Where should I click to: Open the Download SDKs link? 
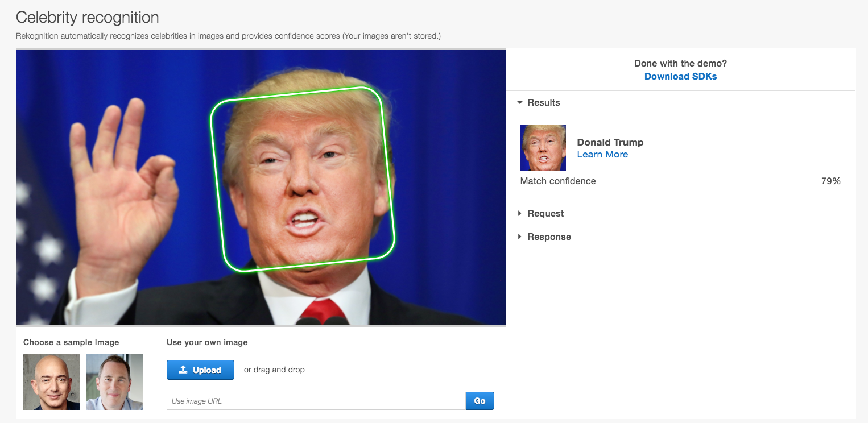pyautogui.click(x=680, y=76)
